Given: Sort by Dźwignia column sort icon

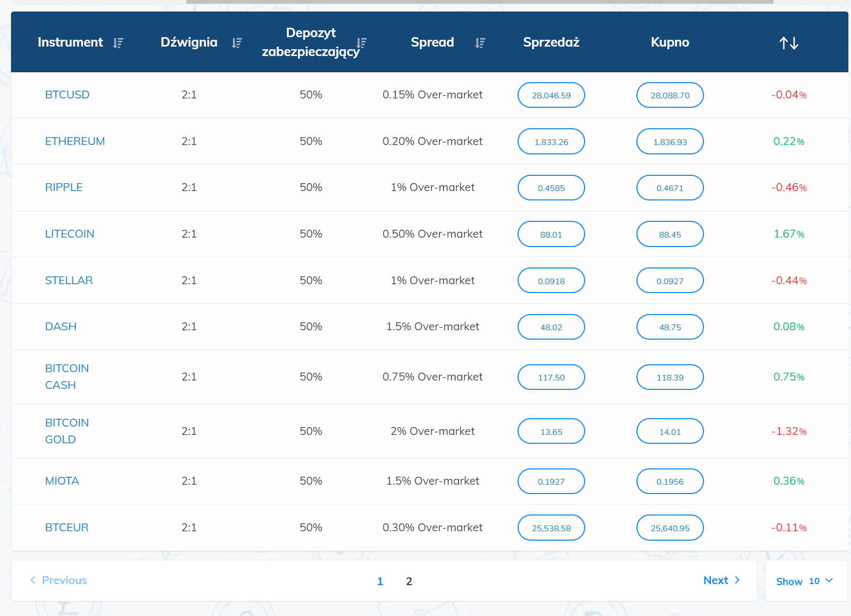Looking at the screenshot, I should click(237, 43).
